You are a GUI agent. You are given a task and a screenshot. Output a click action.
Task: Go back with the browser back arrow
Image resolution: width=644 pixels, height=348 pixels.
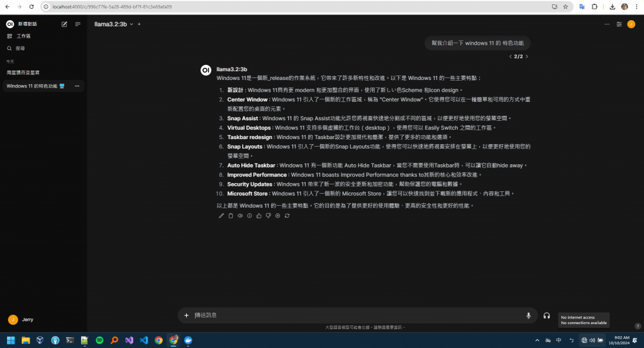(x=8, y=6)
